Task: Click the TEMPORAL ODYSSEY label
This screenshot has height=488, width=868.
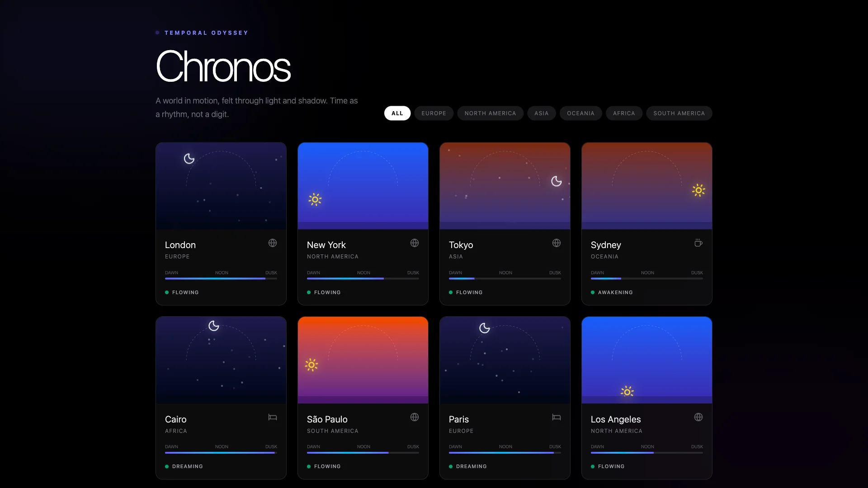Action: pos(206,33)
